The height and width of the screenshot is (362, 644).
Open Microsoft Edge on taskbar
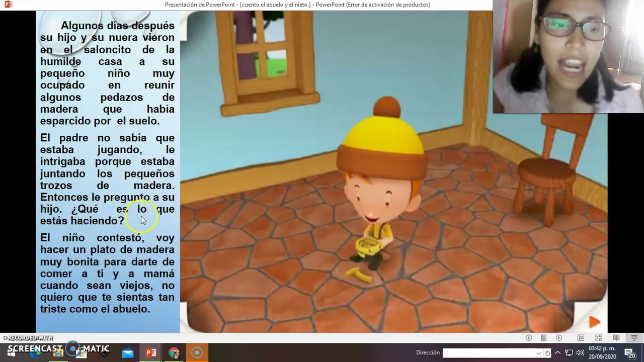click(35, 353)
